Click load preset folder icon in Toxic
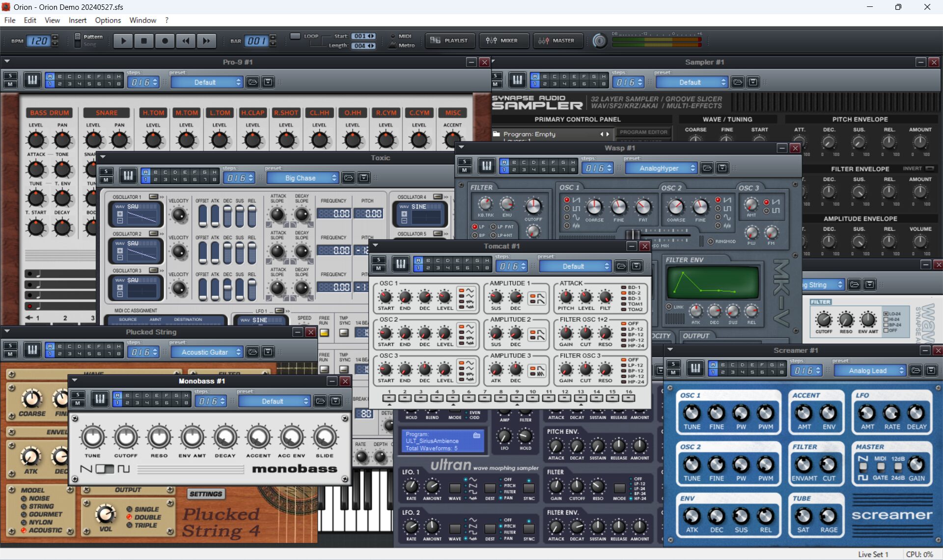943x560 pixels. tap(348, 178)
